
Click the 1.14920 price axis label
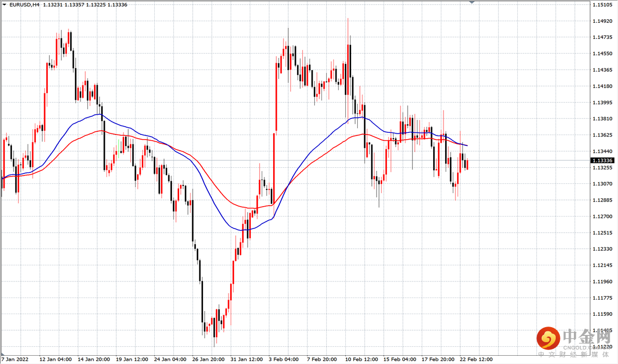(602, 21)
